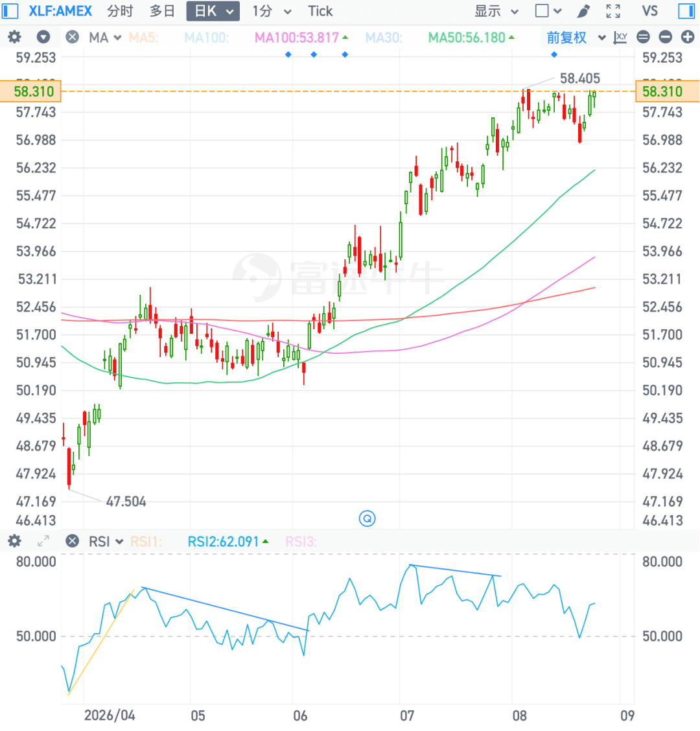Click the 58.405 high price label

(x=579, y=78)
